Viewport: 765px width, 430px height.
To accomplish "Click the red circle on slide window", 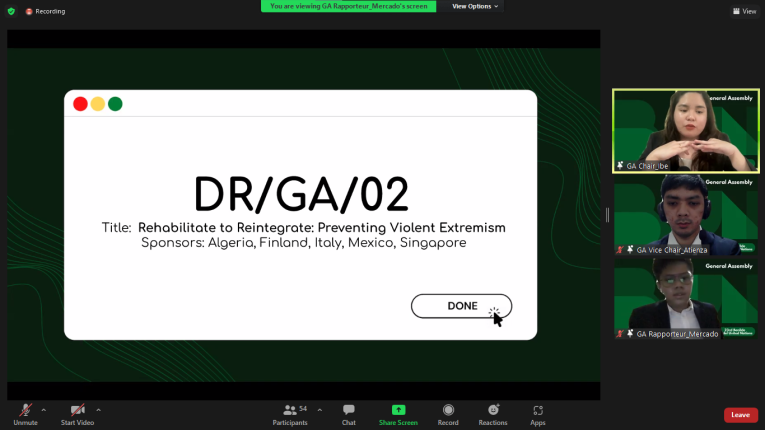I will [x=81, y=104].
